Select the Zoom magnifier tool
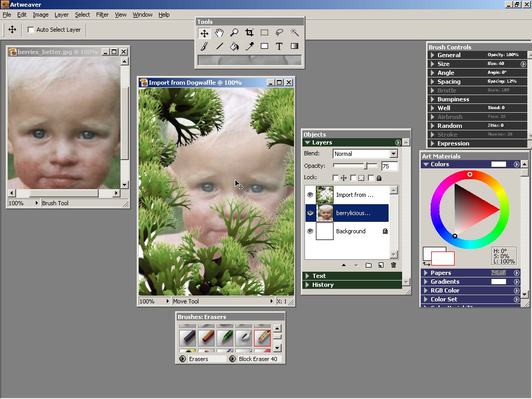Viewport: 532px width, 399px height. (234, 33)
